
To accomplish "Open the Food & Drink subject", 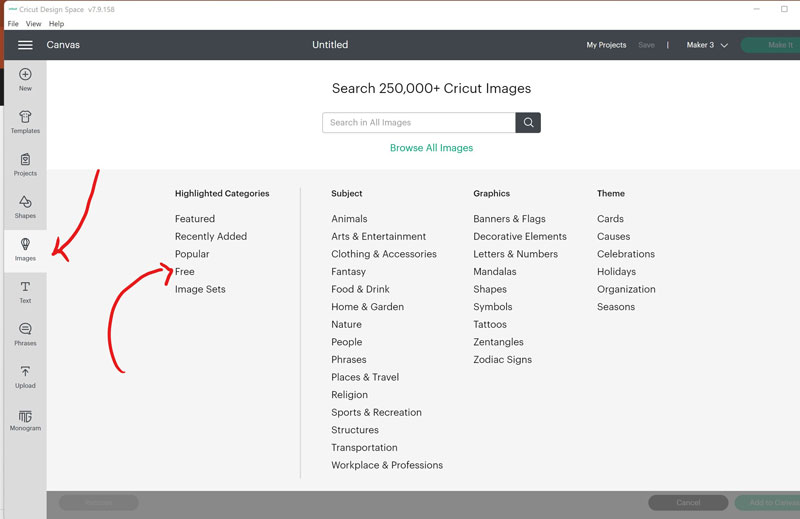I will pyautogui.click(x=360, y=289).
